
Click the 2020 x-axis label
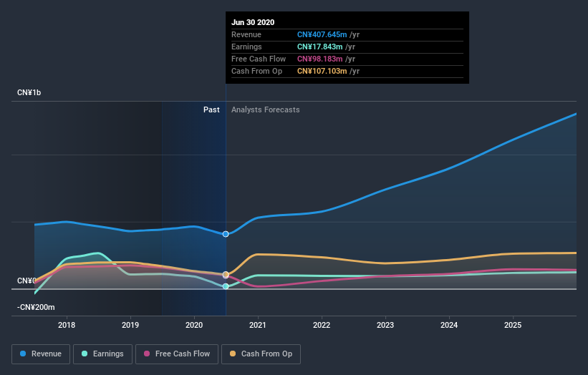tap(194, 325)
